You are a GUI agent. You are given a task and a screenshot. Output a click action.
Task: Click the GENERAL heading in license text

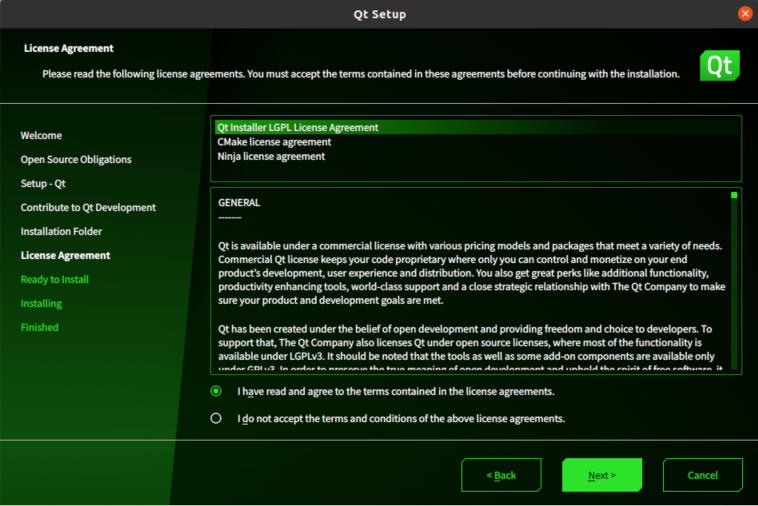click(239, 202)
